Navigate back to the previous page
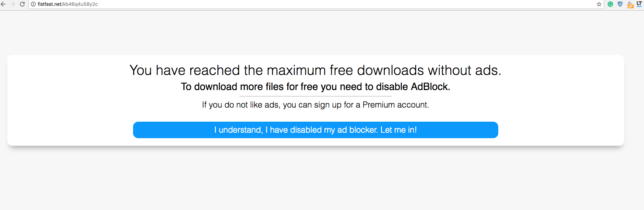This screenshot has height=210, width=644. 4,4
